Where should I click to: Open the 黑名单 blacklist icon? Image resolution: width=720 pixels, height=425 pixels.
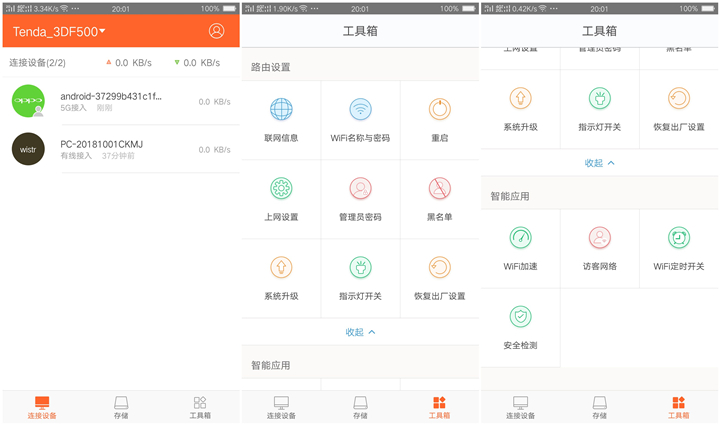(x=439, y=188)
